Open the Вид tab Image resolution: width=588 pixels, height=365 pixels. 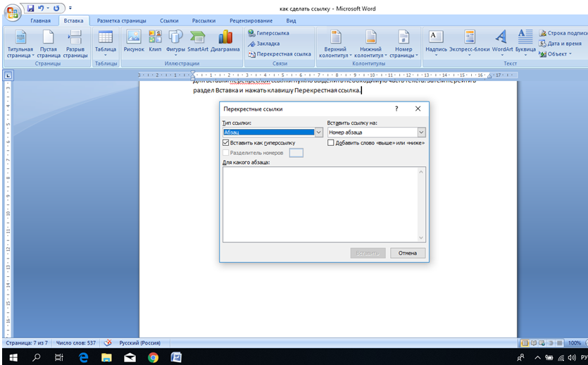click(x=291, y=20)
